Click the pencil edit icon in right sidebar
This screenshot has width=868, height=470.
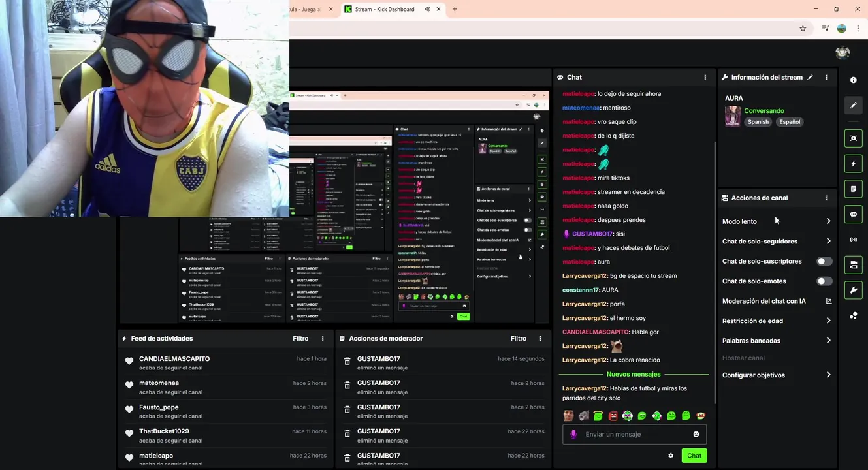[853, 105]
